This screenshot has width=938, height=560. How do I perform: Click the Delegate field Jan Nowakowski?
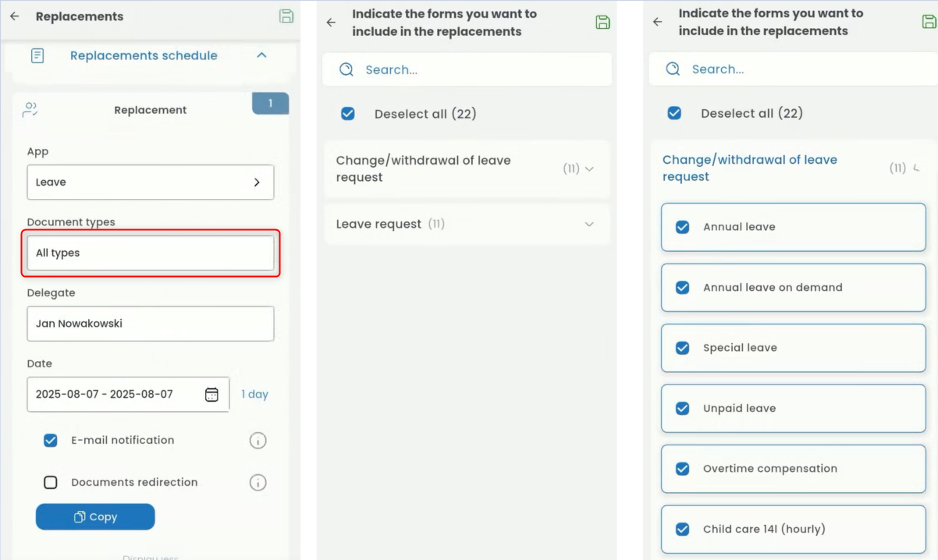150,324
